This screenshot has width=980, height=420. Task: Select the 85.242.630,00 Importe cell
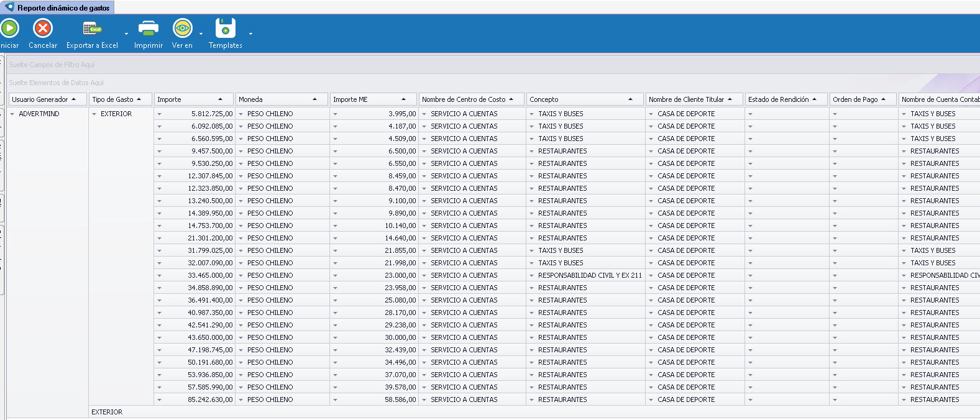210,399
